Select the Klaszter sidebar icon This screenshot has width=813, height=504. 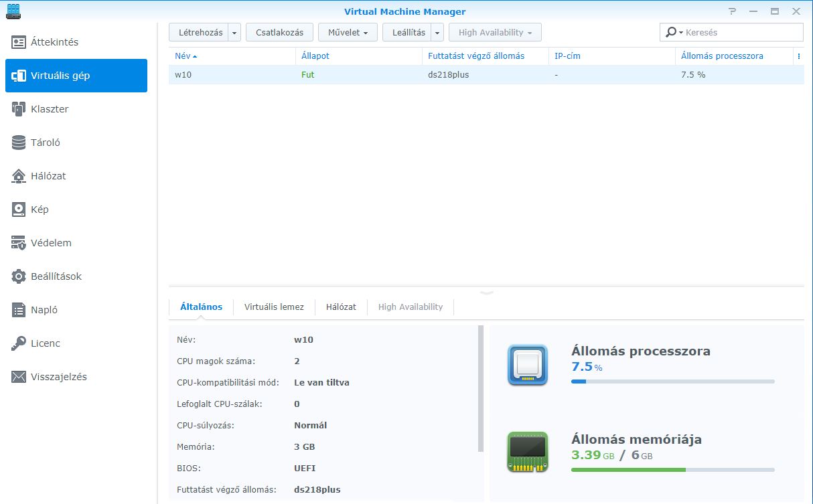coord(19,109)
